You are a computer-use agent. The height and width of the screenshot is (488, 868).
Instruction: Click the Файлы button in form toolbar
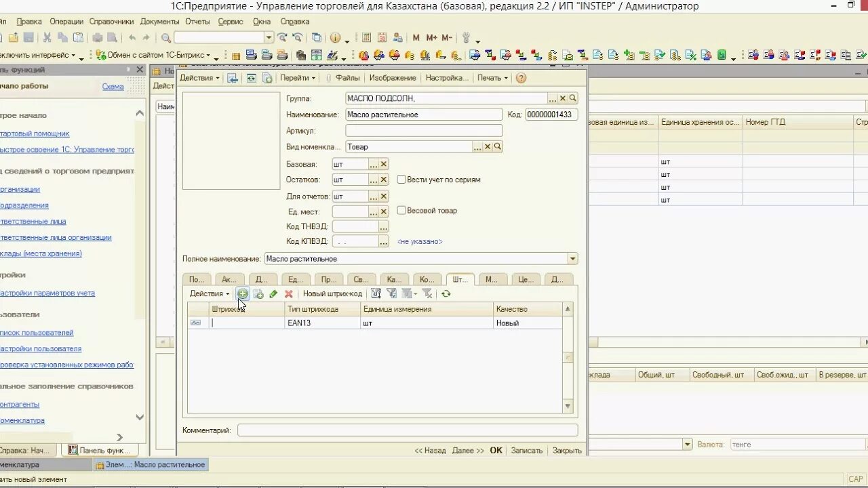342,78
